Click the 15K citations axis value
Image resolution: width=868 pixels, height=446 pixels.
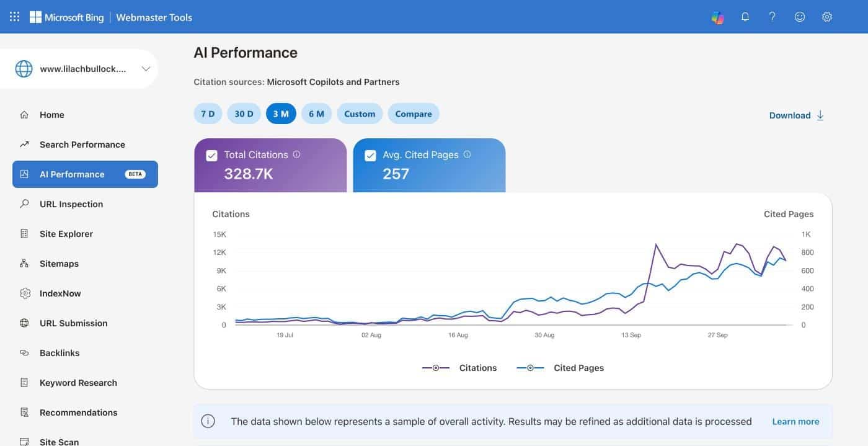click(219, 234)
